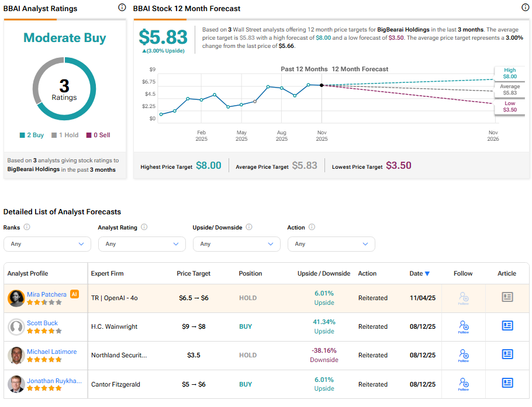
Task: Open Mira Patchera's analyst profile
Action: (x=46, y=294)
